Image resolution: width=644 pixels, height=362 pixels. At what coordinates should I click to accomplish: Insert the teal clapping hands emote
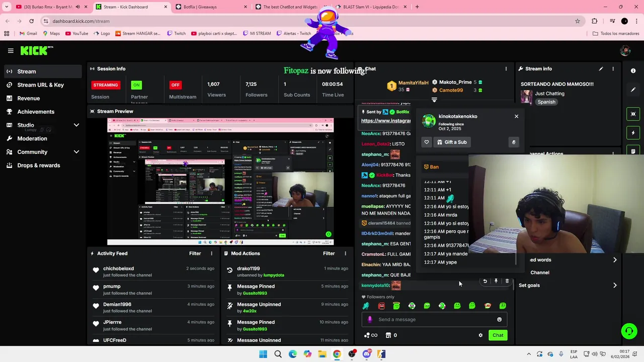point(366,306)
